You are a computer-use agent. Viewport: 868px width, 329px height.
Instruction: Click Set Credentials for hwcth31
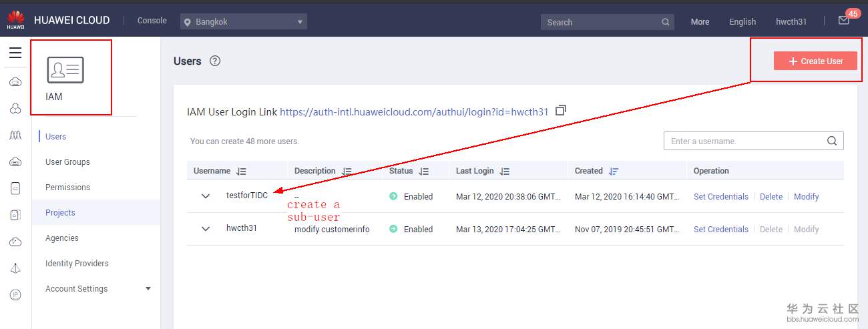pyautogui.click(x=721, y=230)
